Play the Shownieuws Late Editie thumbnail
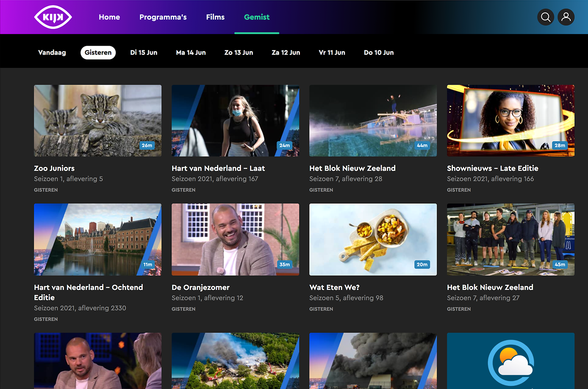 510,121
